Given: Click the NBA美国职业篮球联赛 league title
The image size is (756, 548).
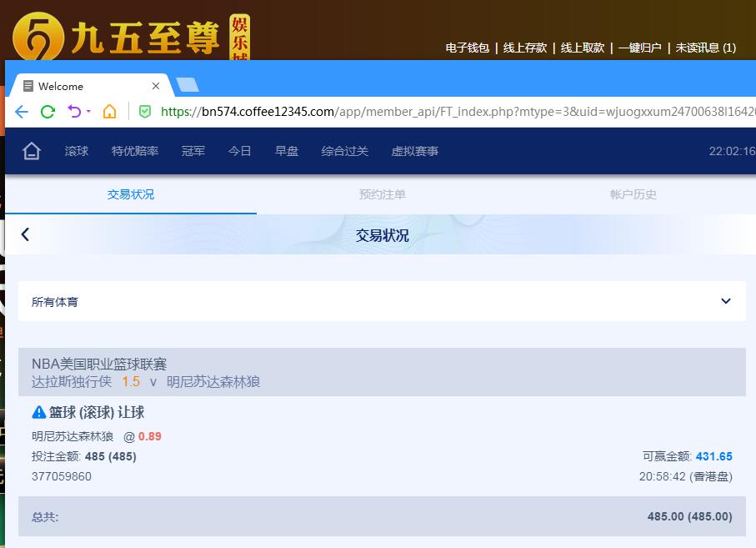Looking at the screenshot, I should pyautogui.click(x=99, y=364).
